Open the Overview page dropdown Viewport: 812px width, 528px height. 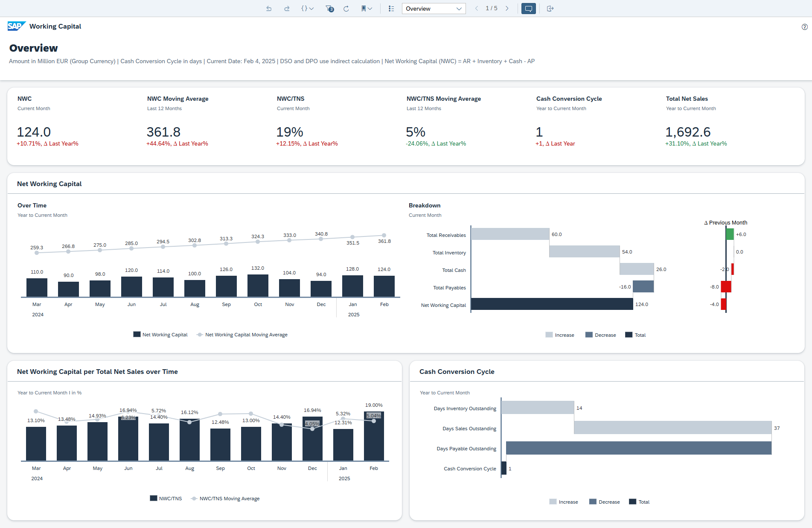(x=434, y=8)
